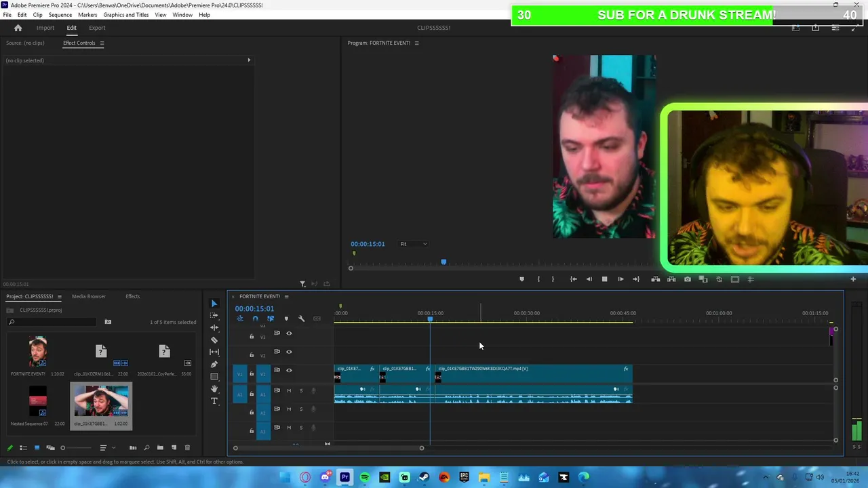Screen dimensions: 868x488
Task: Select the Track Select Forward tool
Action: pos(214,315)
